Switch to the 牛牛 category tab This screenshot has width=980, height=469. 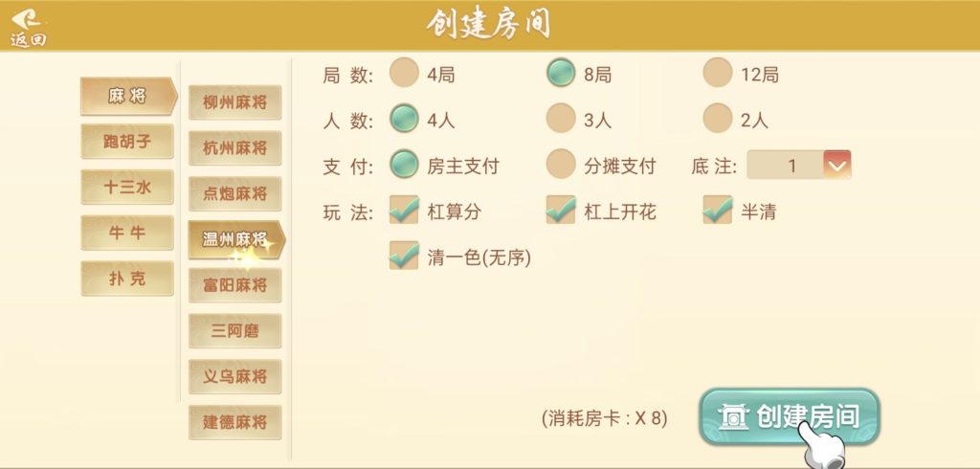127,233
